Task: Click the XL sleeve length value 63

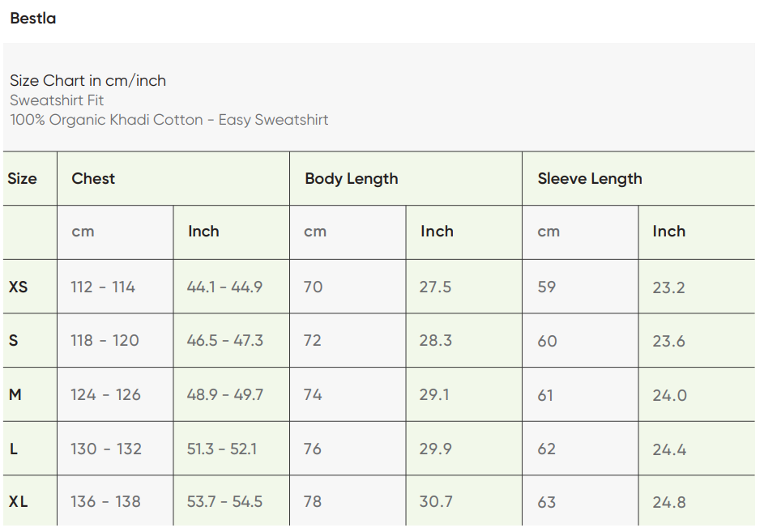Action: tap(547, 502)
